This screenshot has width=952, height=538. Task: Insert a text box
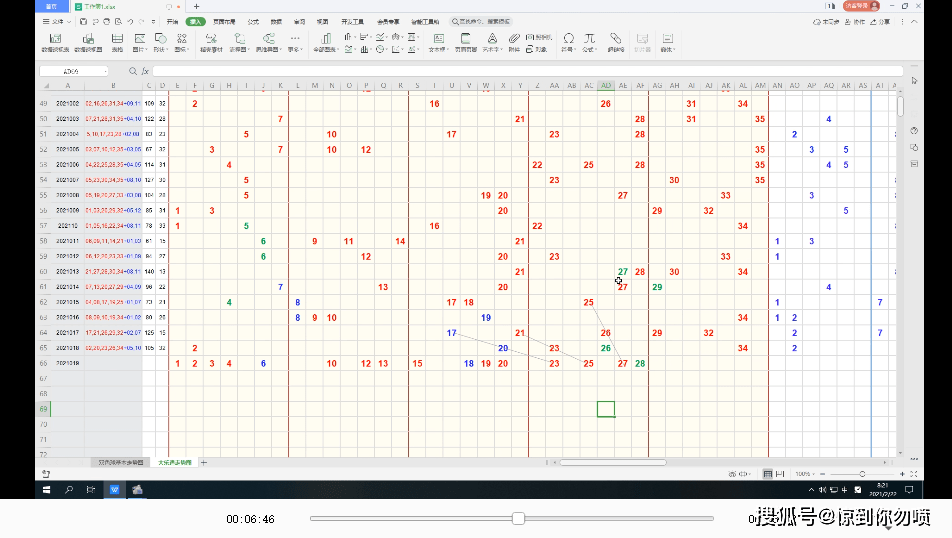point(438,42)
